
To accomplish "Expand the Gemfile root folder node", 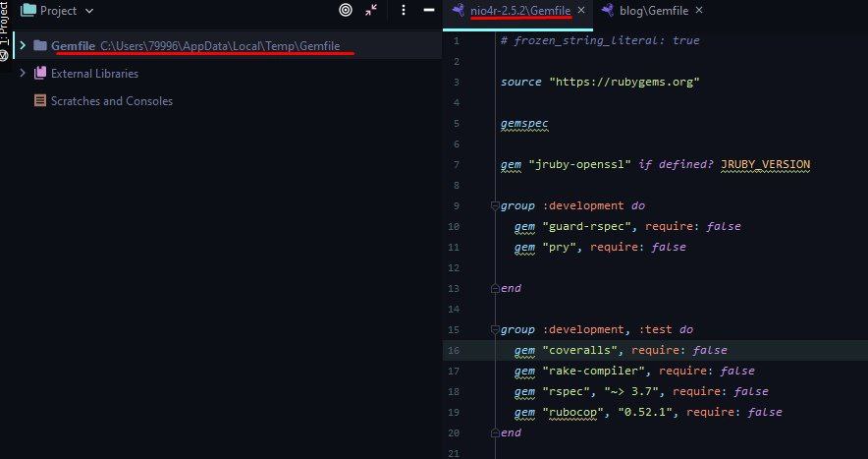I will click(23, 45).
